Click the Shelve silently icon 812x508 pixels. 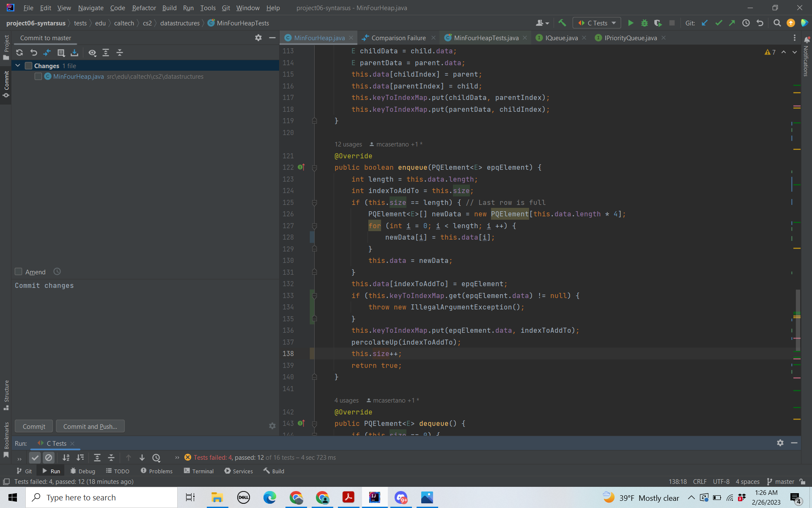click(74, 52)
